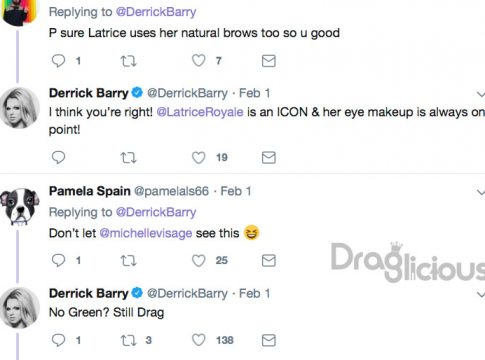Open more options for Pamela Spain's tweet
Screen dimensions: 485x360
(x=481, y=192)
